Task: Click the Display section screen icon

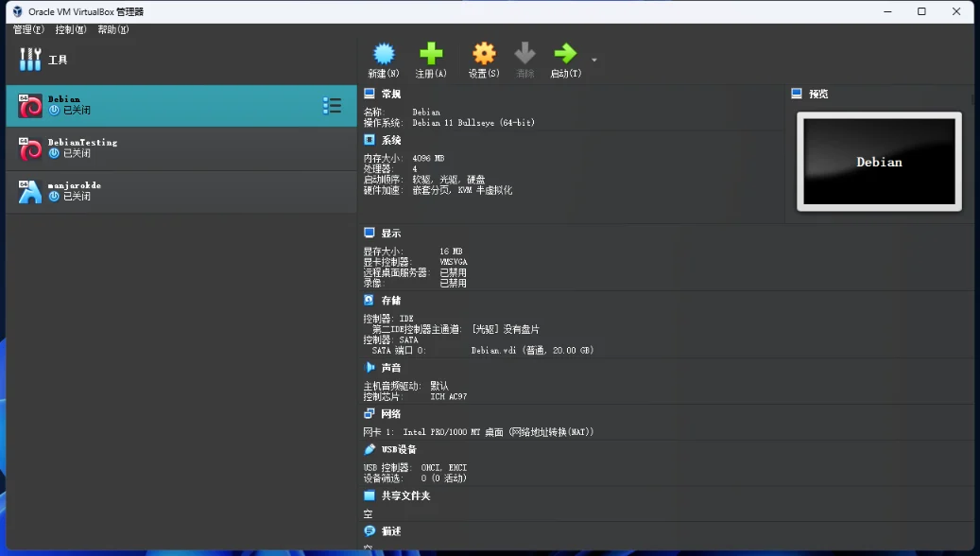Action: click(370, 233)
